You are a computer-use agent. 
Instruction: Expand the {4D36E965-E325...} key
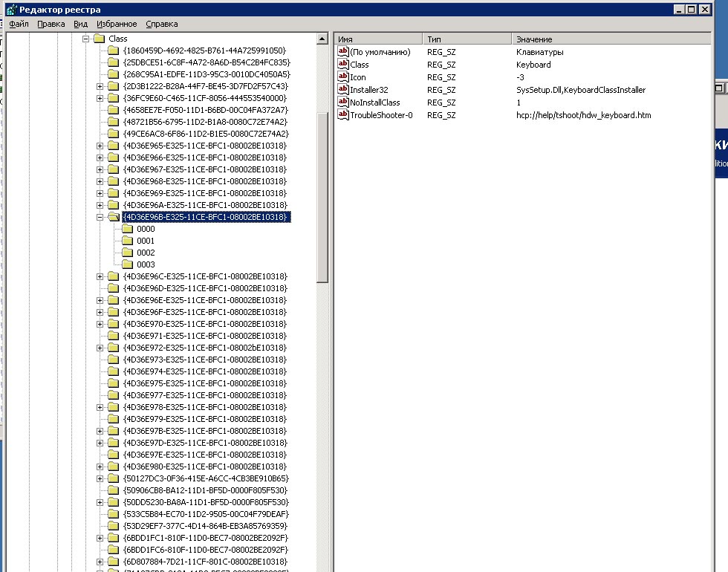[x=100, y=146]
